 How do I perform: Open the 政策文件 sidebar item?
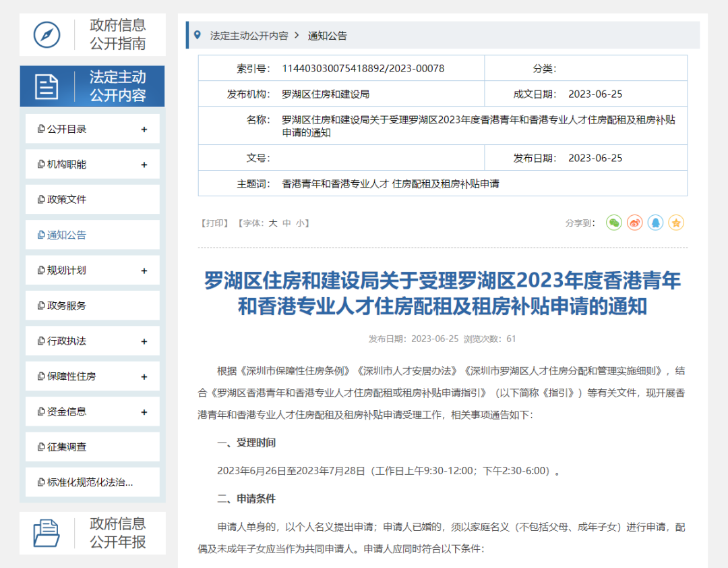[x=92, y=200]
